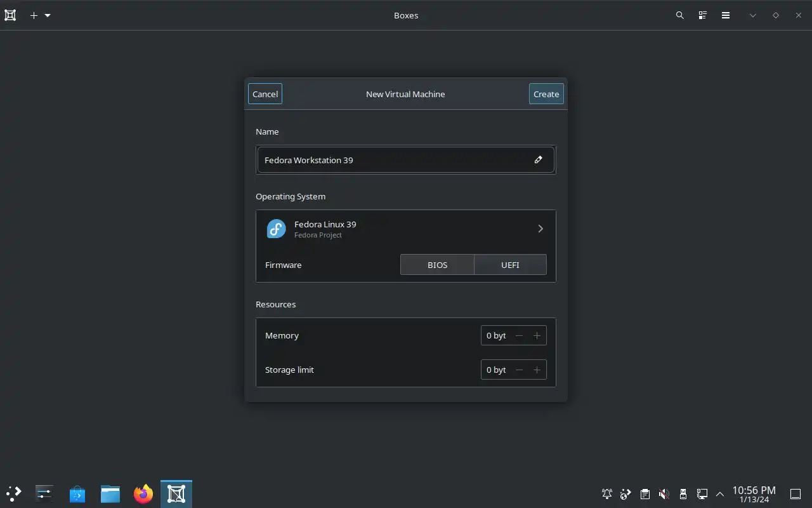Click the pencil edit icon in Name field
The width and height of the screenshot is (812, 508).
coord(539,160)
